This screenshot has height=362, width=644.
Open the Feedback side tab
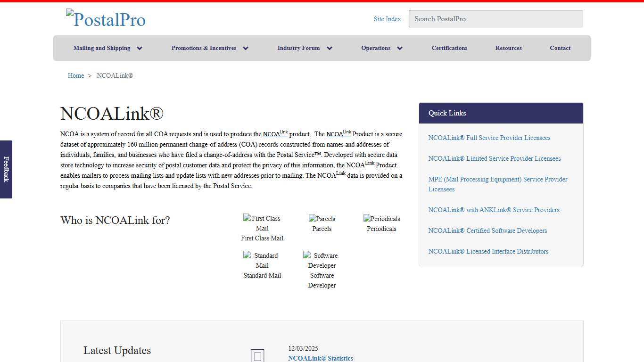click(6, 169)
